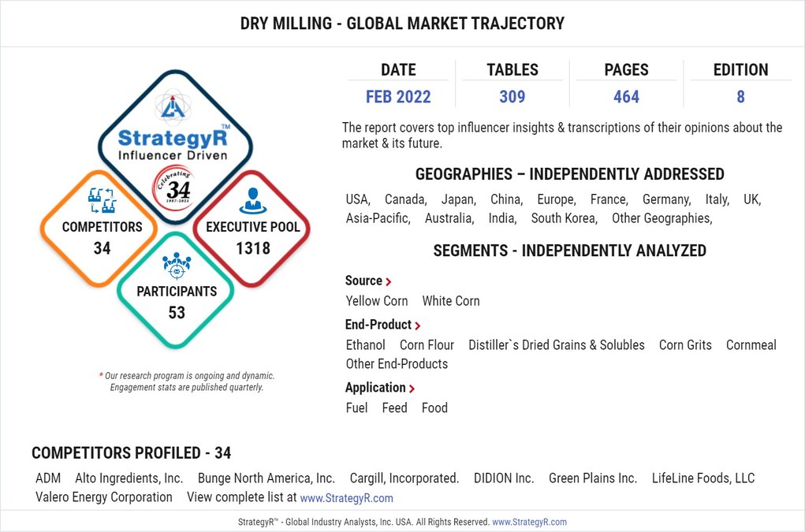Viewport: 805px width, 532px height.
Task: Click the PARTICIPANTS 53 label
Action: [x=177, y=302]
